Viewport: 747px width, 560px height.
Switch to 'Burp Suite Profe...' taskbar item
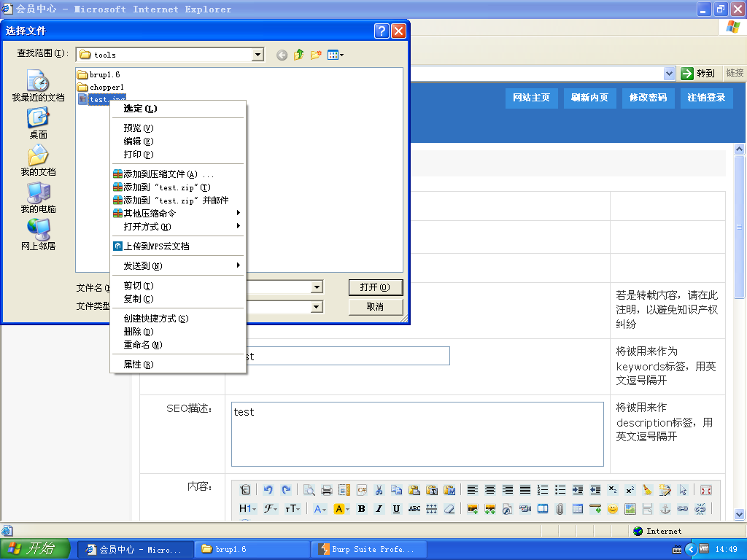pos(369,549)
